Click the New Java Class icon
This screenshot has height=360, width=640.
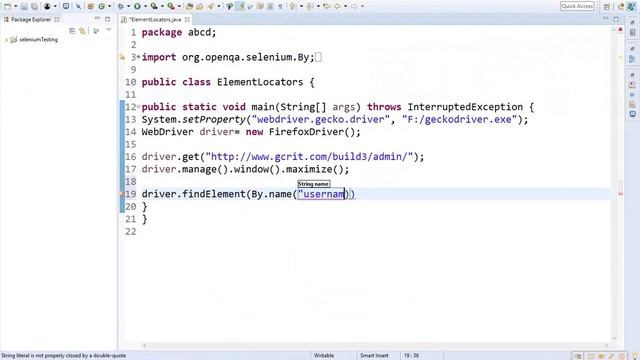coord(102,7)
